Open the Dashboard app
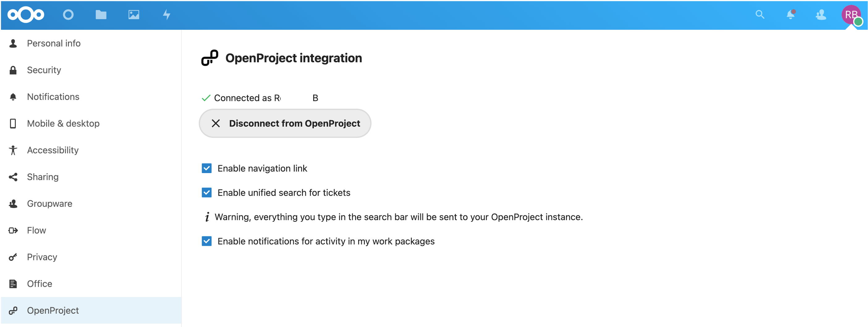The width and height of the screenshot is (868, 327). point(68,15)
